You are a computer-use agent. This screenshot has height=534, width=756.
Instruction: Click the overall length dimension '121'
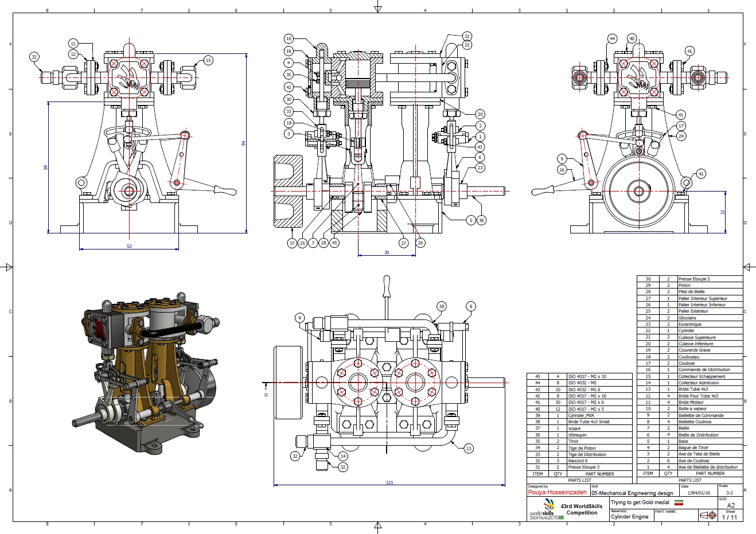tap(389, 482)
